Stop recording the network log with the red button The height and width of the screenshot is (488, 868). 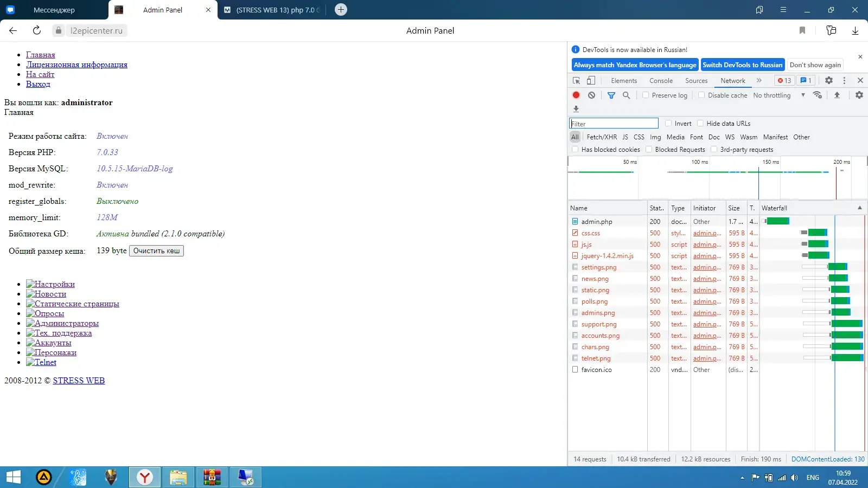(576, 95)
